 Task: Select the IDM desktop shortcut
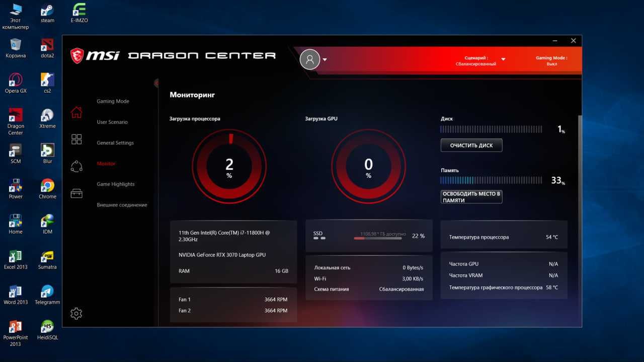coord(47,225)
